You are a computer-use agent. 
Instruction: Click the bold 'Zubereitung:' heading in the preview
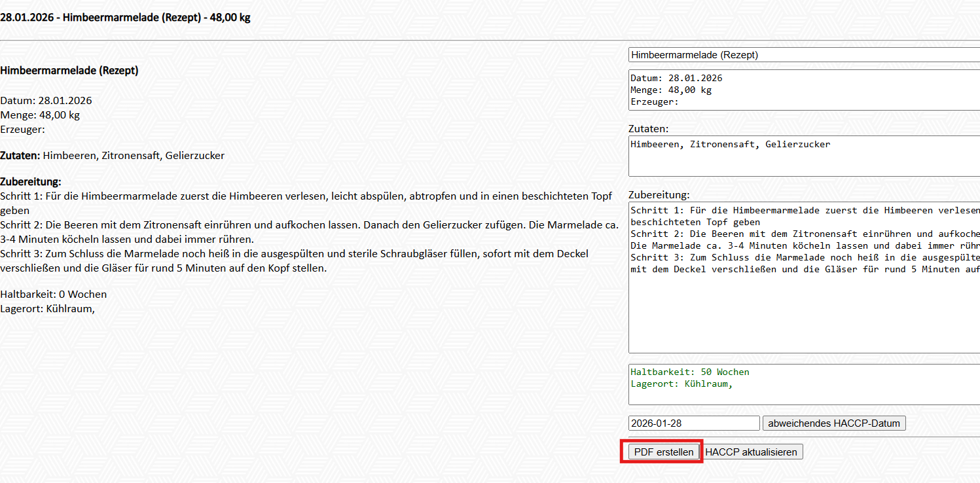(31, 181)
